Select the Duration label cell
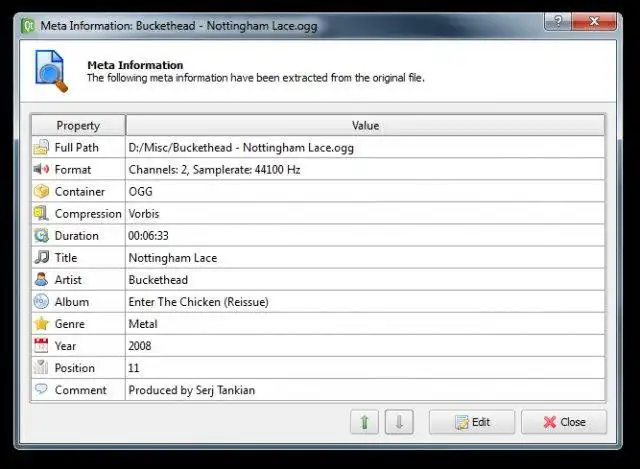Viewport: 640px width, 469px height. pyautogui.click(x=78, y=236)
